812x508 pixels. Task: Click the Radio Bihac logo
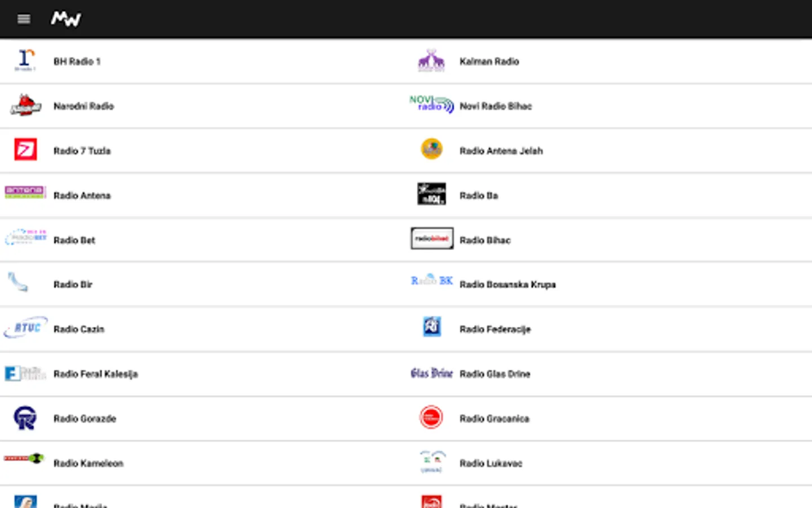point(432,238)
